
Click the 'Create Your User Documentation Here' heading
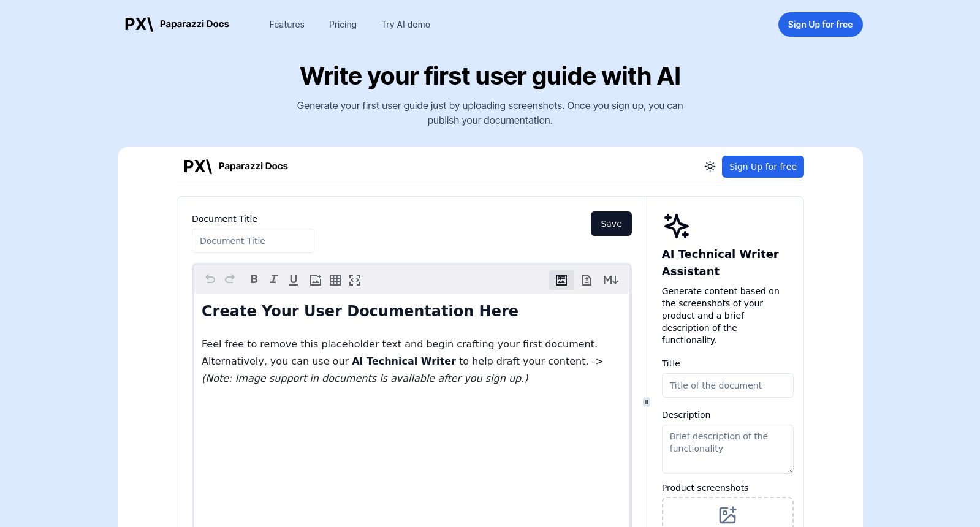click(x=360, y=311)
